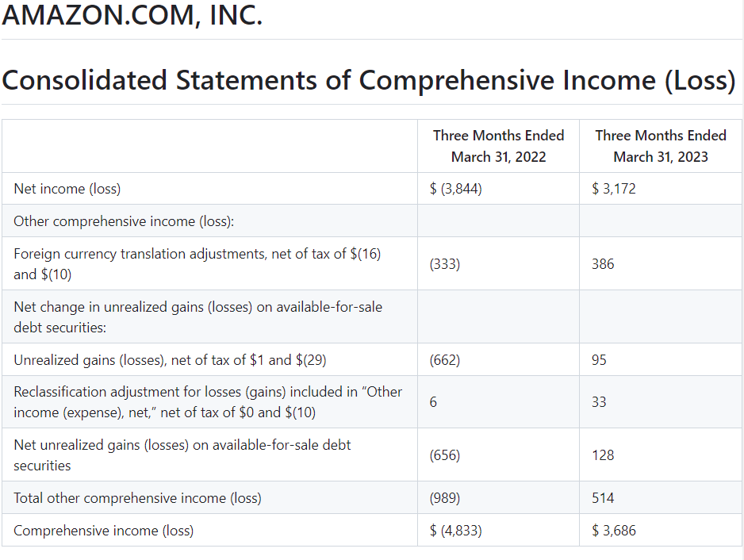
Task: Select the Net change in unrealized gains row
Action: 371,317
